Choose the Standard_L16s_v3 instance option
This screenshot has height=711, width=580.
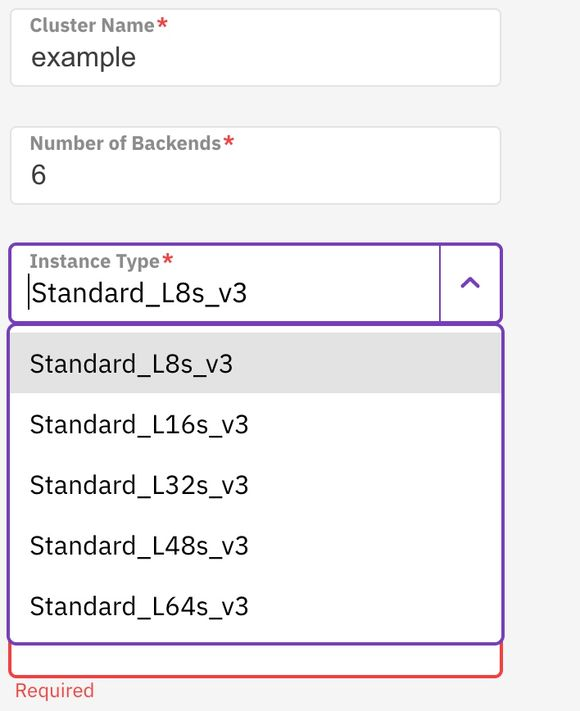coord(255,424)
